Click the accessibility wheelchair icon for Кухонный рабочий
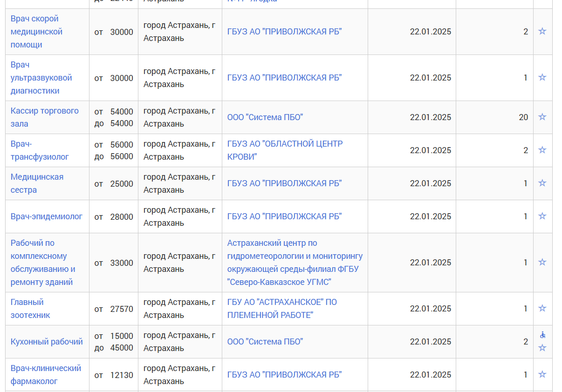Image resolution: width=562 pixels, height=392 pixels. click(x=542, y=335)
